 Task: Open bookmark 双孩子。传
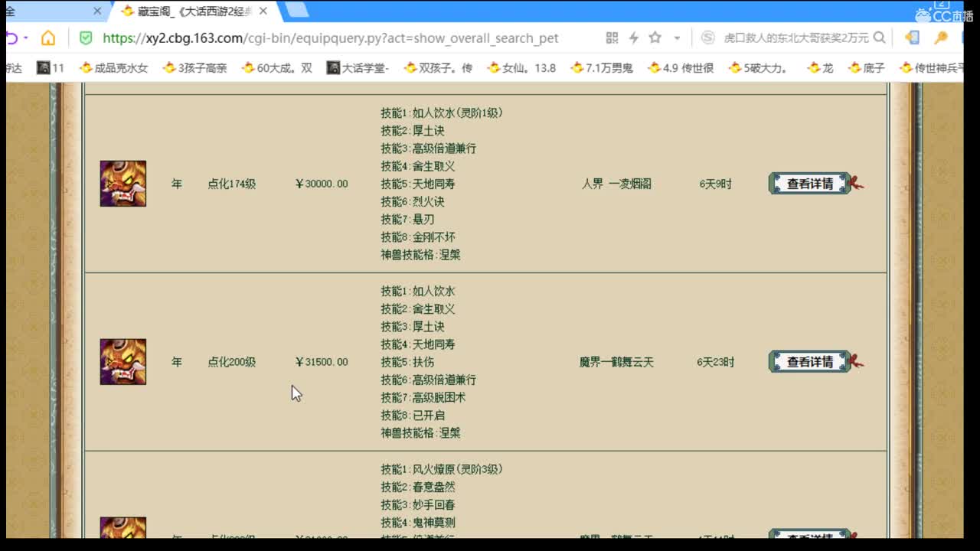[439, 68]
